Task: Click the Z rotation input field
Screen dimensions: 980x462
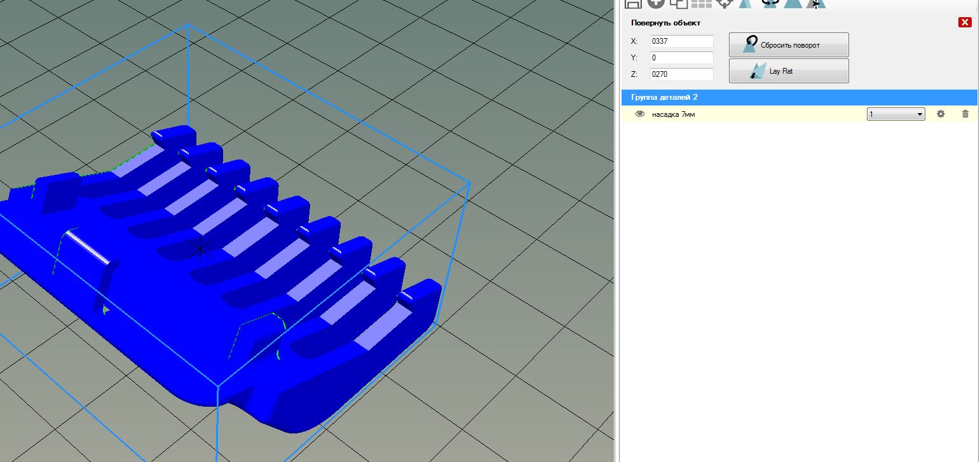Action: [x=681, y=74]
